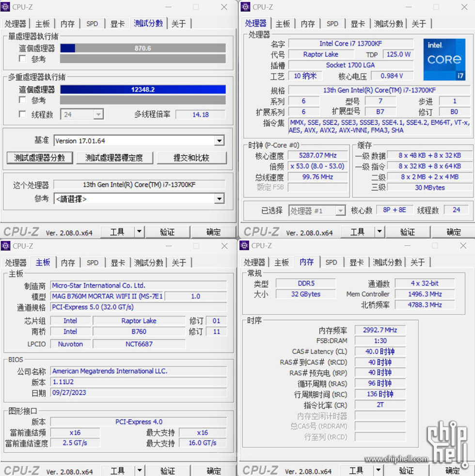
Task: Click the memory frequency value 2992.7 MHz
Action: 380,330
